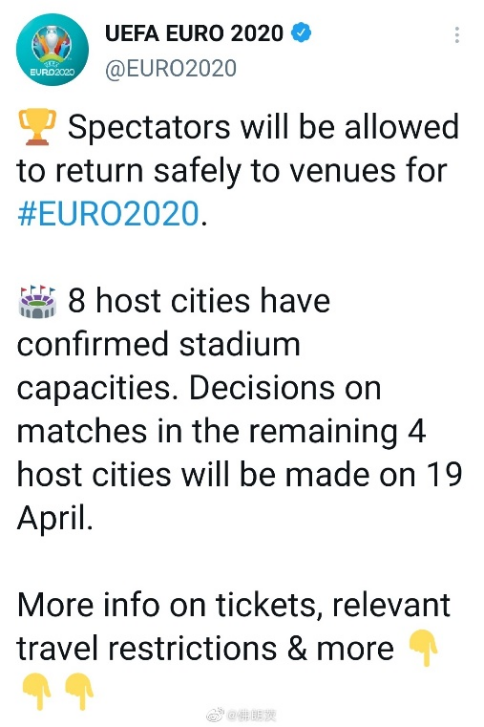Click the UEFA EURO 2020 display name
Viewport: 484px width, 727px height.
pos(194,33)
